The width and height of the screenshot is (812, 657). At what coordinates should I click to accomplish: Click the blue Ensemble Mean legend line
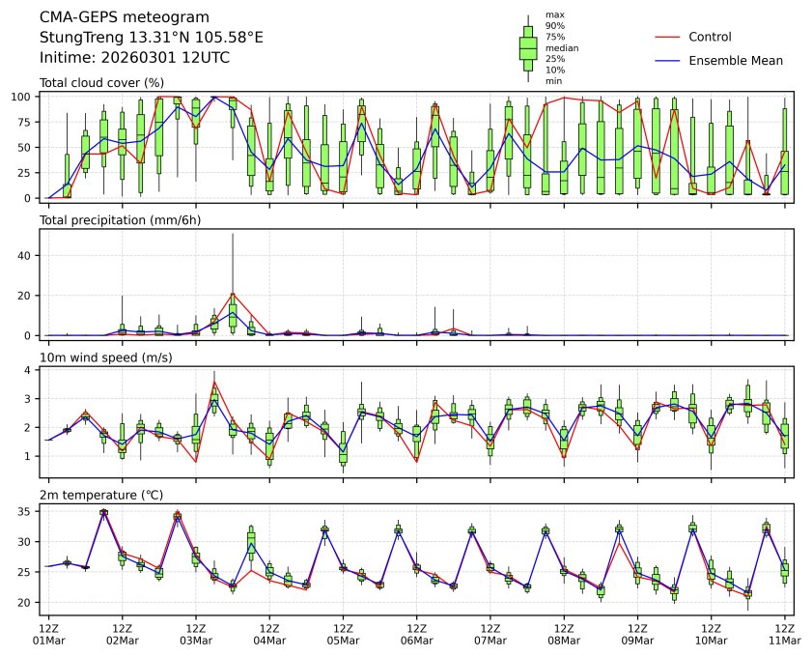tap(668, 60)
